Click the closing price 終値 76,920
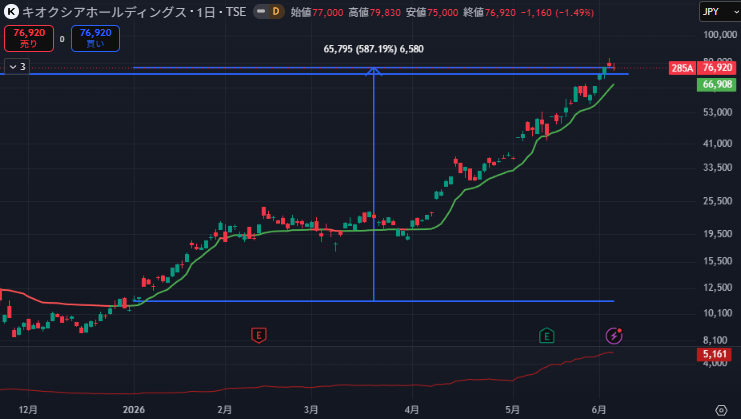 coord(490,12)
